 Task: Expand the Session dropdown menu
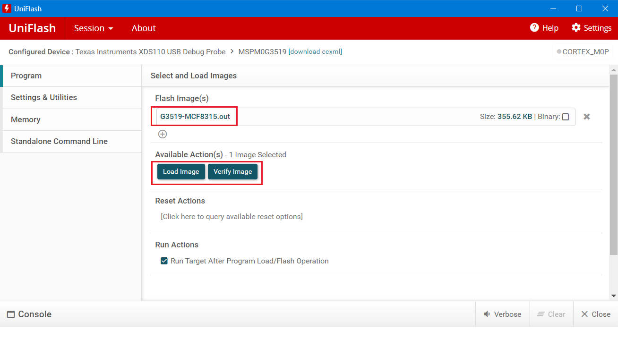94,28
